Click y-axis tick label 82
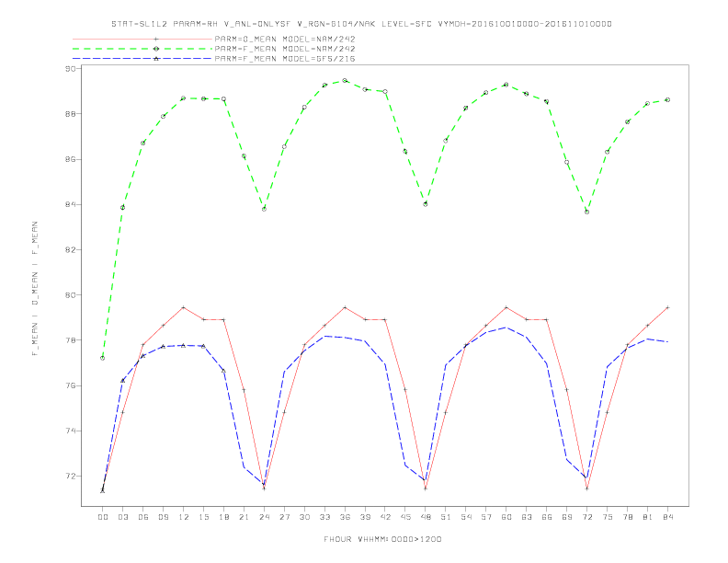The width and height of the screenshot is (728, 563). pos(70,250)
